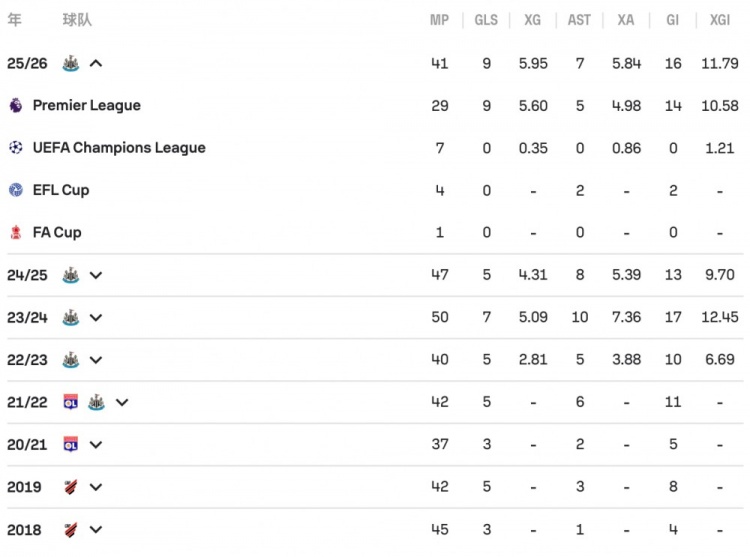Screen dimensions: 750x557
Task: Click the Newcastle crest in 21/22 row
Action: [x=96, y=402]
